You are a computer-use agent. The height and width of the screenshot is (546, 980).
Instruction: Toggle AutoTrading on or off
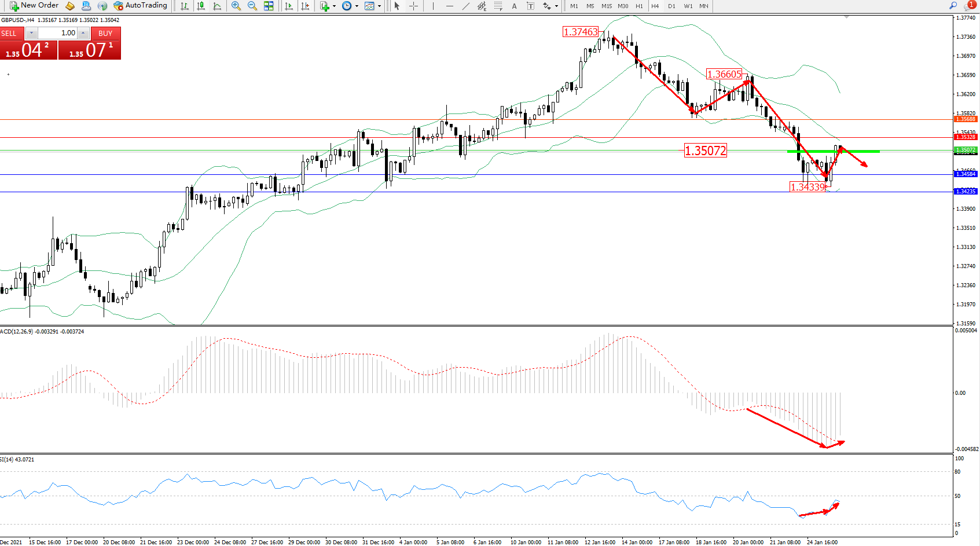pyautogui.click(x=141, y=6)
